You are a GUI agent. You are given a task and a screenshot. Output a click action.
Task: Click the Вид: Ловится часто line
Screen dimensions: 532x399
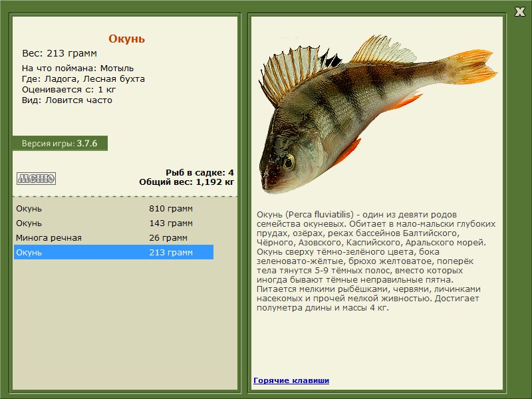click(67, 100)
